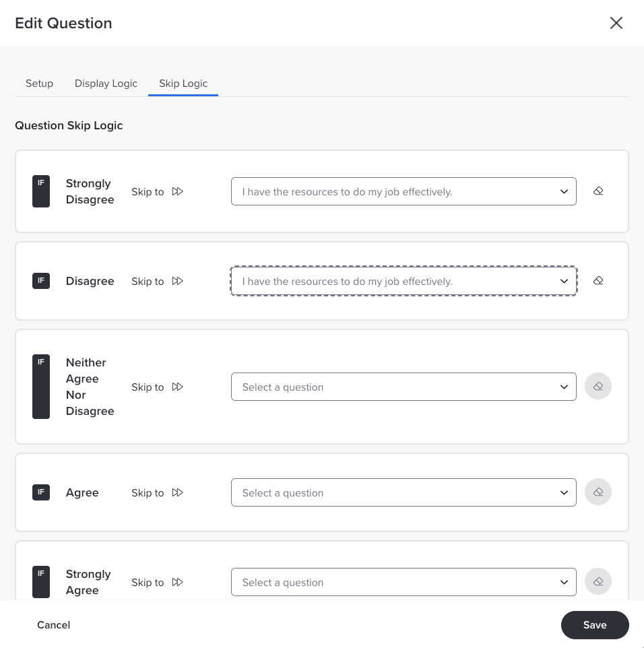The image size is (644, 648).
Task: Click Skip to text in Neither Agree Nor Disagree row
Action: (x=148, y=387)
